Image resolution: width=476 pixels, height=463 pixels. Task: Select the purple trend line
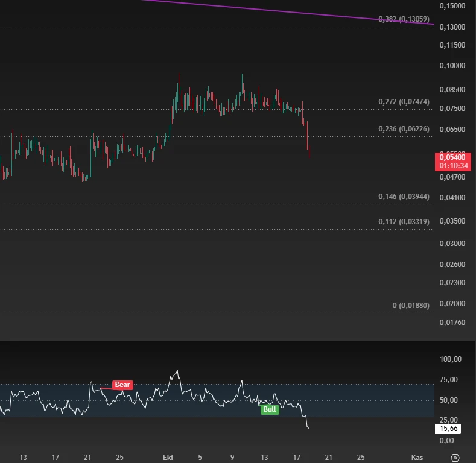click(x=288, y=12)
